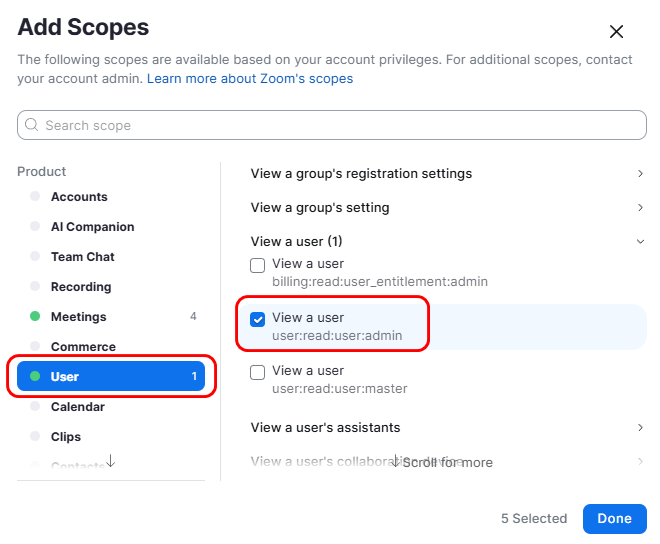This screenshot has height=544, width=660.
Task: Click the green dot beside Meetings
Action: tap(35, 317)
